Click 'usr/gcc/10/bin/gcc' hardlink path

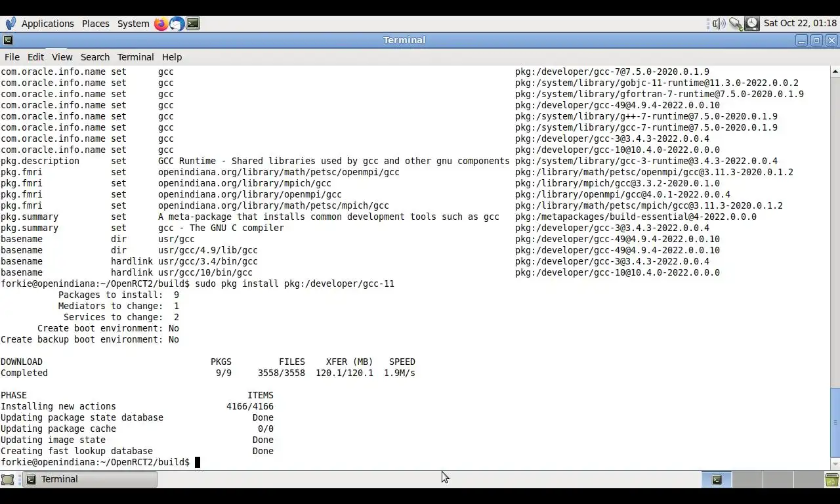[x=205, y=272]
